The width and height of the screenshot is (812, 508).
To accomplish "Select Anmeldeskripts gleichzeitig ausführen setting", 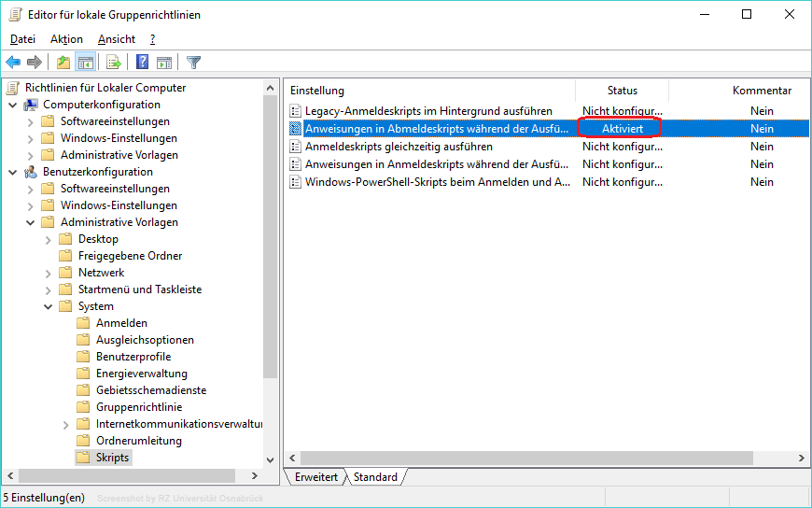I will [399, 147].
